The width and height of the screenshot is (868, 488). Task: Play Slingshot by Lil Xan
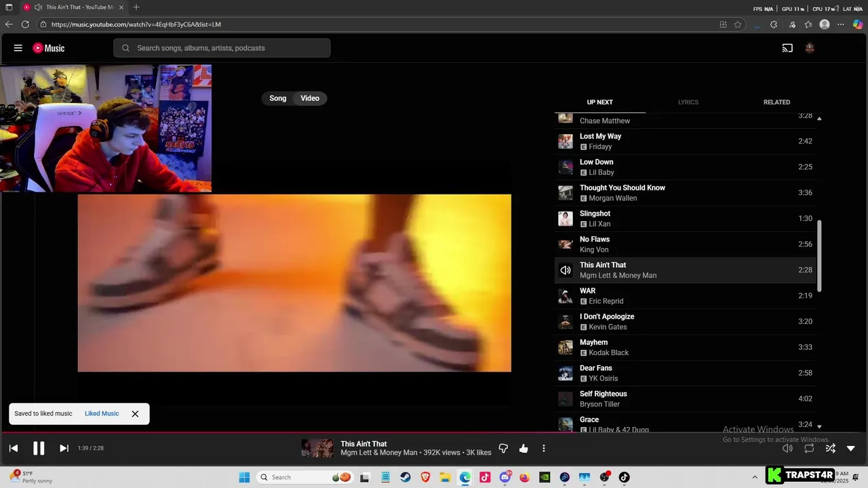click(x=685, y=218)
